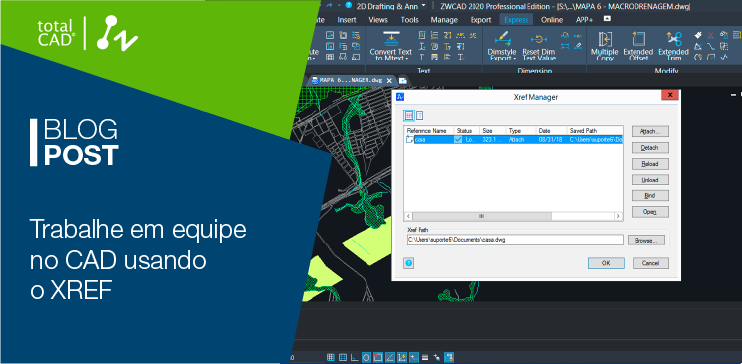Open the Views ribbon tab
The width and height of the screenshot is (742, 364).
pyautogui.click(x=378, y=19)
